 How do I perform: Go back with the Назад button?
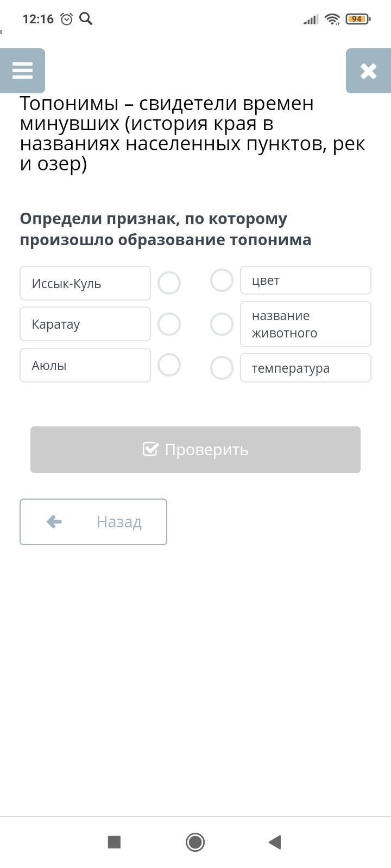click(x=93, y=522)
